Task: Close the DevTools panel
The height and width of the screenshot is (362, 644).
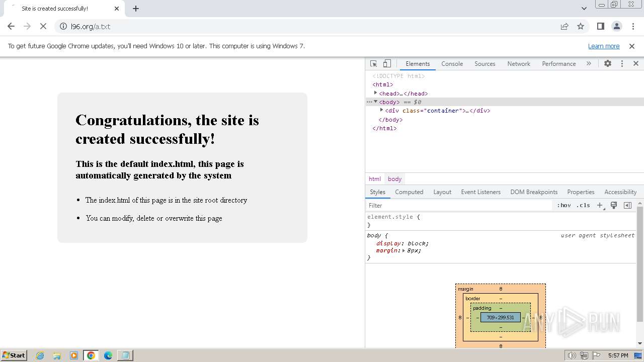Action: [x=636, y=64]
